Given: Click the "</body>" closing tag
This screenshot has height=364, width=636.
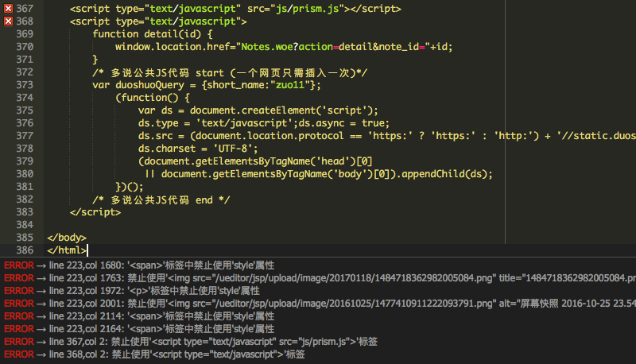Looking at the screenshot, I should click(67, 238).
